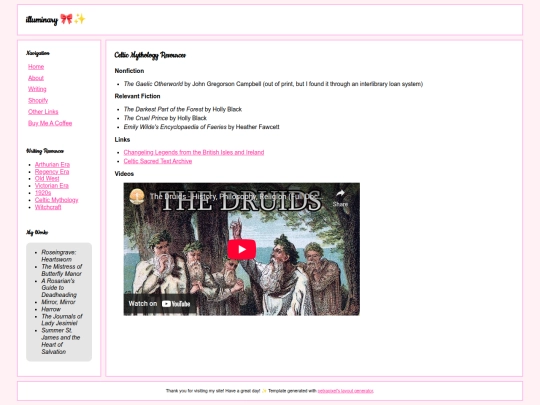Screen dimensions: 540x405
Task: Open the Witchcraft writing resources
Action: point(48,207)
